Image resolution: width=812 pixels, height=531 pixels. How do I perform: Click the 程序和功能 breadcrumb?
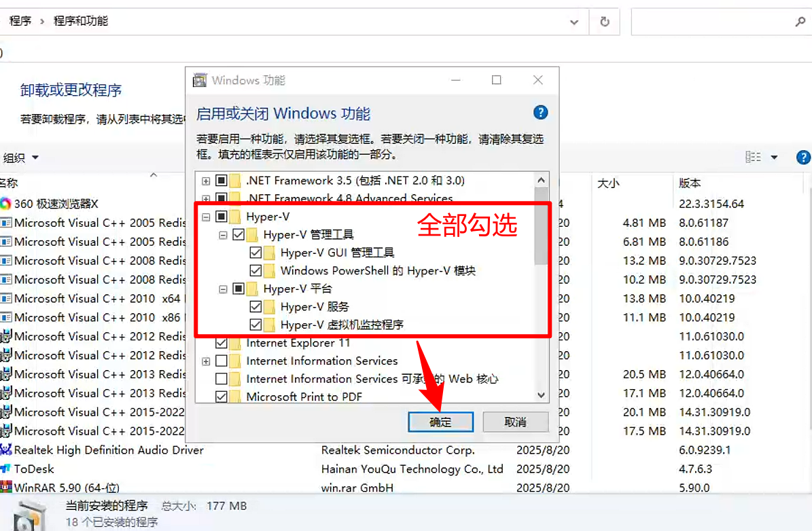[x=81, y=21]
